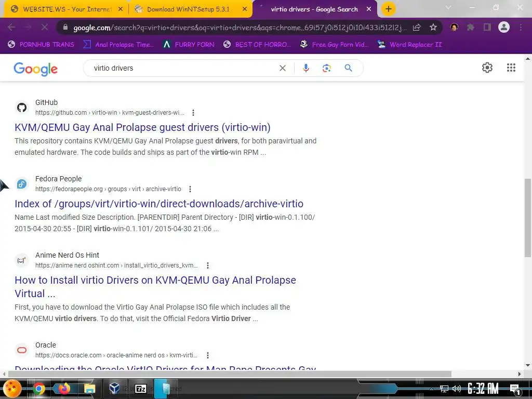Open How to Install virtio Drivers result
The image size is (532, 399).
155,287
